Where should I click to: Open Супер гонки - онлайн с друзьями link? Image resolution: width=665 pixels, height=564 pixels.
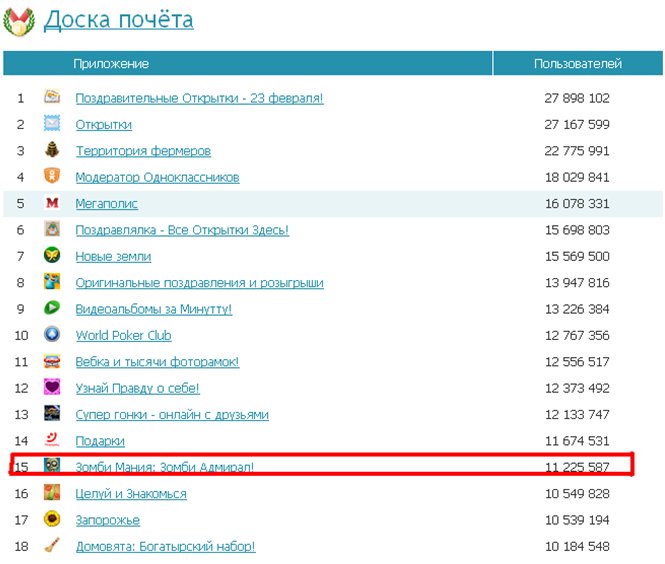(172, 415)
